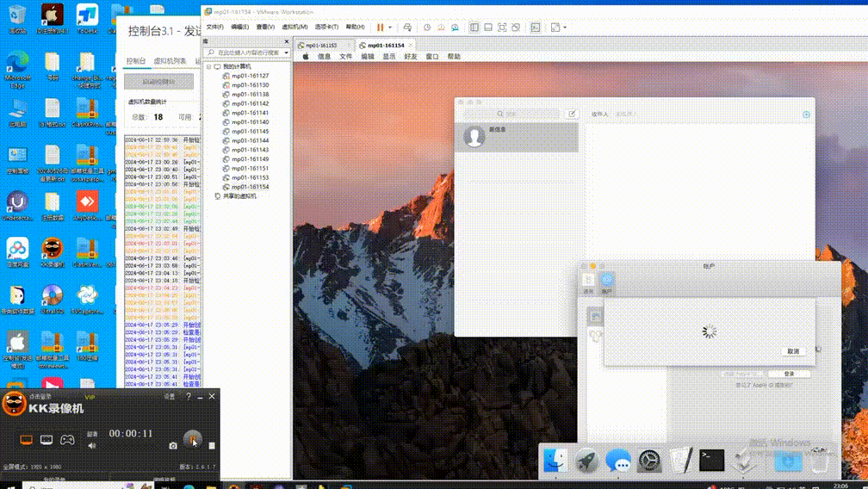This screenshot has width=868, height=489.
Task: Open TextEdit from the macOS dock
Action: 680,461
